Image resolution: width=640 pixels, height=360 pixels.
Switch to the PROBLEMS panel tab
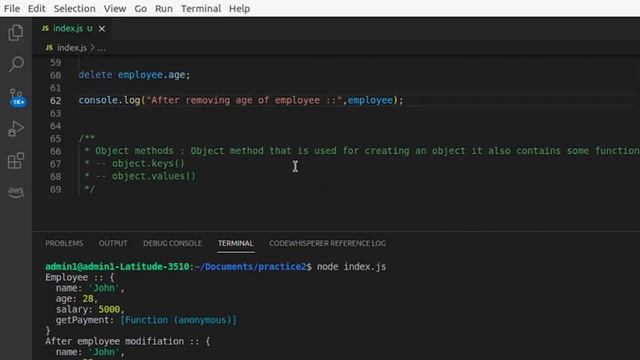pyautogui.click(x=64, y=243)
